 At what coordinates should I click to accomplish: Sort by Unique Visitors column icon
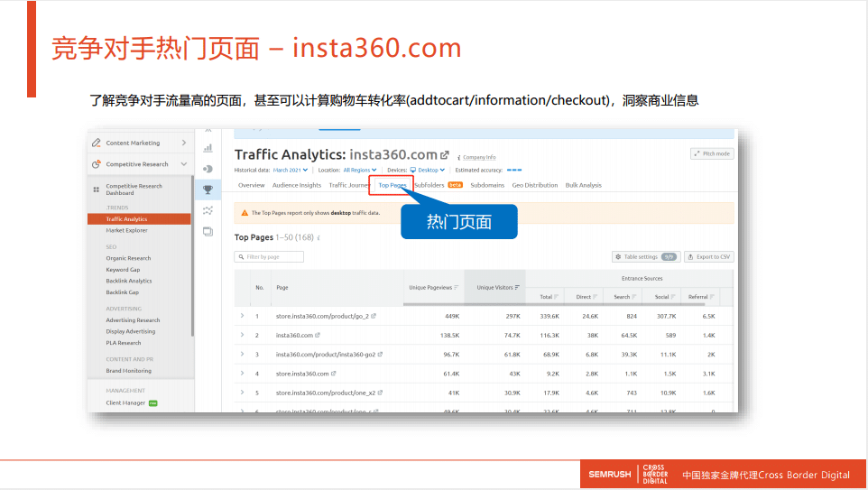(518, 288)
